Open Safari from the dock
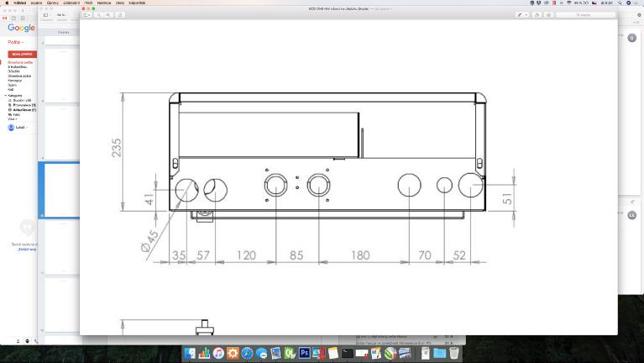 coord(247,353)
